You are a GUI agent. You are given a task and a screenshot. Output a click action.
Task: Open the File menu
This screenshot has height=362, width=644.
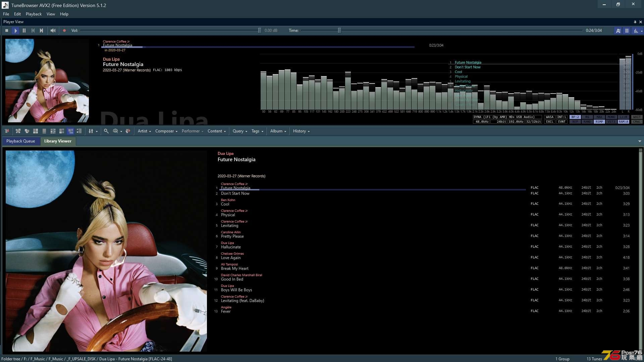pyautogui.click(x=6, y=14)
